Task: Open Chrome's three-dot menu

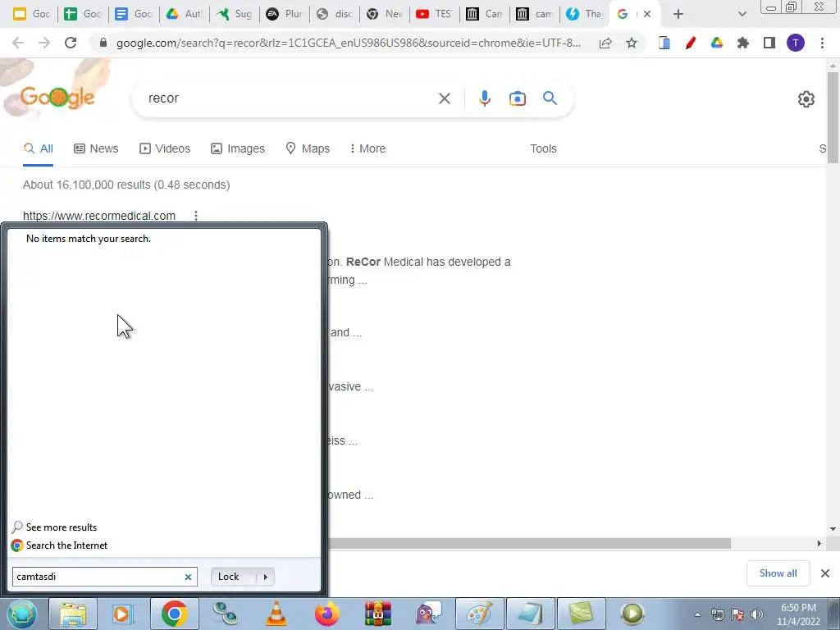Action: coord(822,43)
